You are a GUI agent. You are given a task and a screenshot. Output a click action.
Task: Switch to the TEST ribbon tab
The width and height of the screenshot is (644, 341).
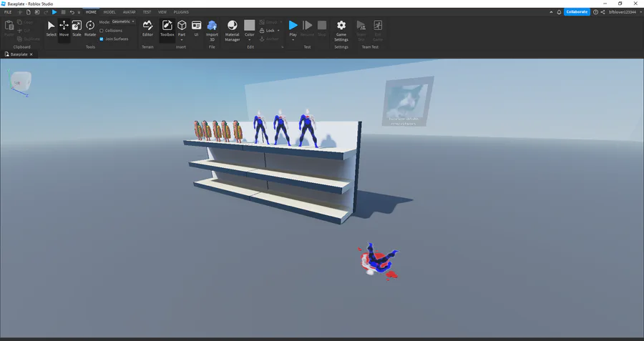pos(147,12)
